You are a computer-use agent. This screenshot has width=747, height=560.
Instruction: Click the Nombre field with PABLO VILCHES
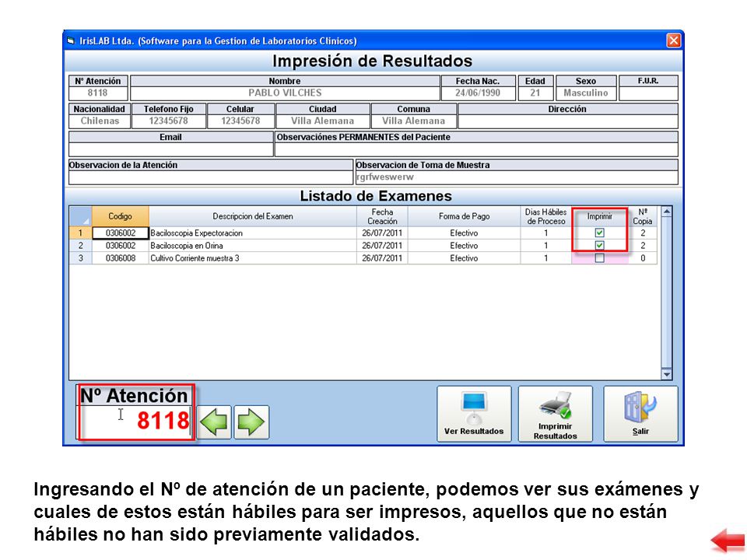coord(285,93)
